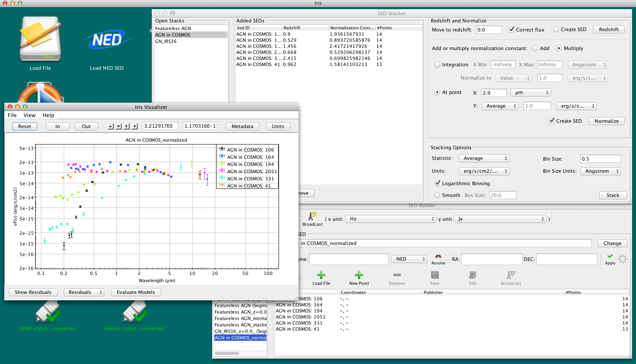Toggle Logarithmic Binning checkbox

click(437, 183)
